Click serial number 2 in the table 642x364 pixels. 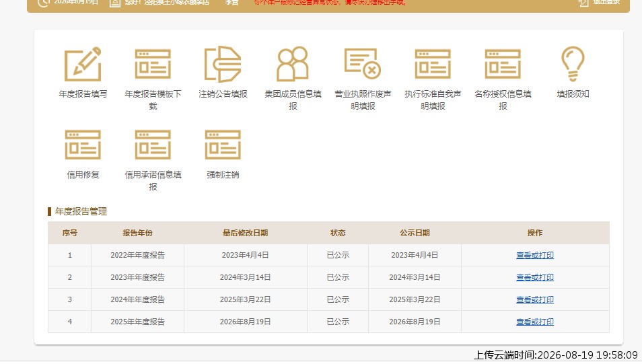coord(69,277)
